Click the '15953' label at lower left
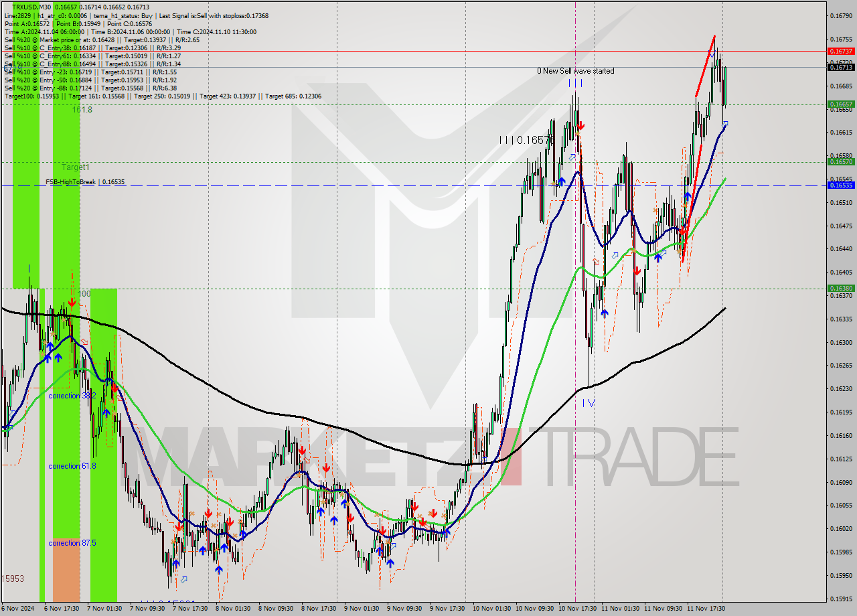The width and height of the screenshot is (857, 616). tap(13, 578)
